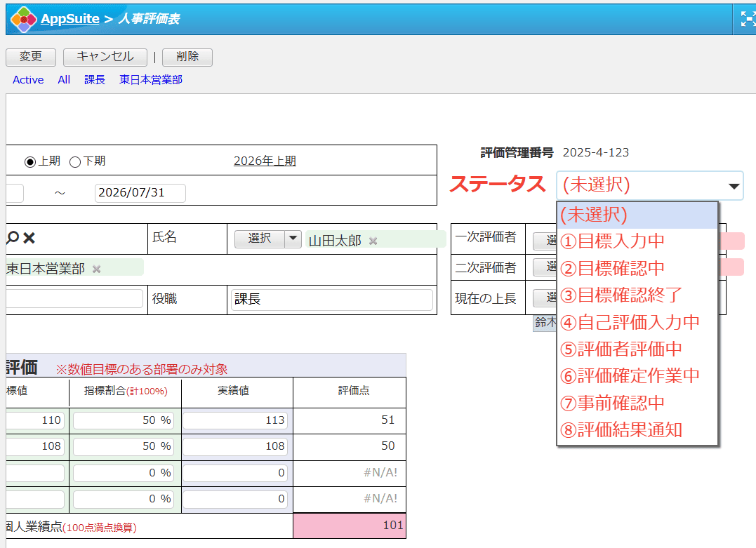Choose ⑦事前確認中 status option
This screenshot has width=756, height=548.
coord(637,403)
